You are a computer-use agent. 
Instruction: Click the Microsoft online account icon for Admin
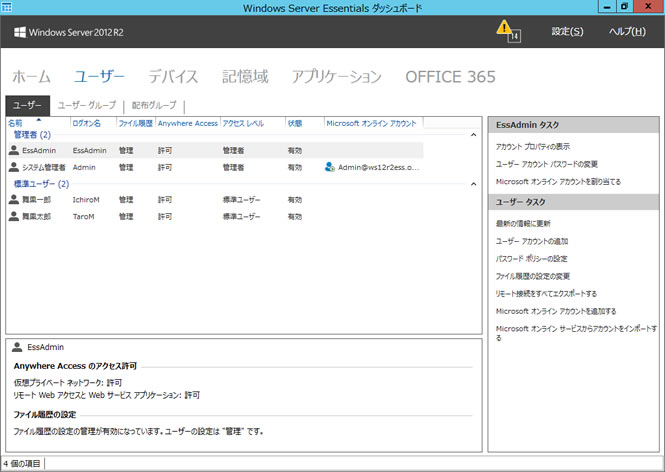click(x=330, y=167)
